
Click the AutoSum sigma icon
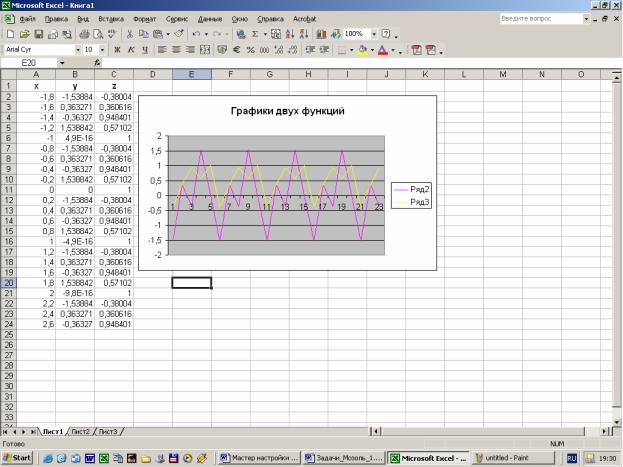(x=257, y=34)
